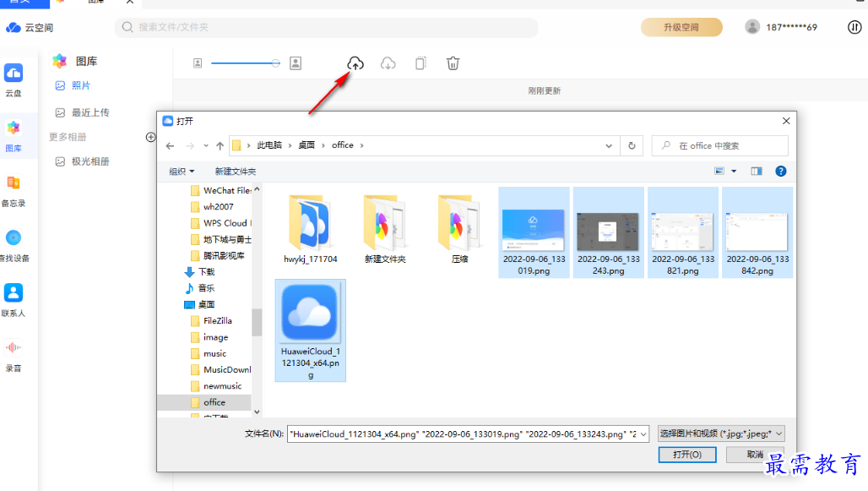Click the move-to-album icon beside download
868x491 pixels.
420,63
